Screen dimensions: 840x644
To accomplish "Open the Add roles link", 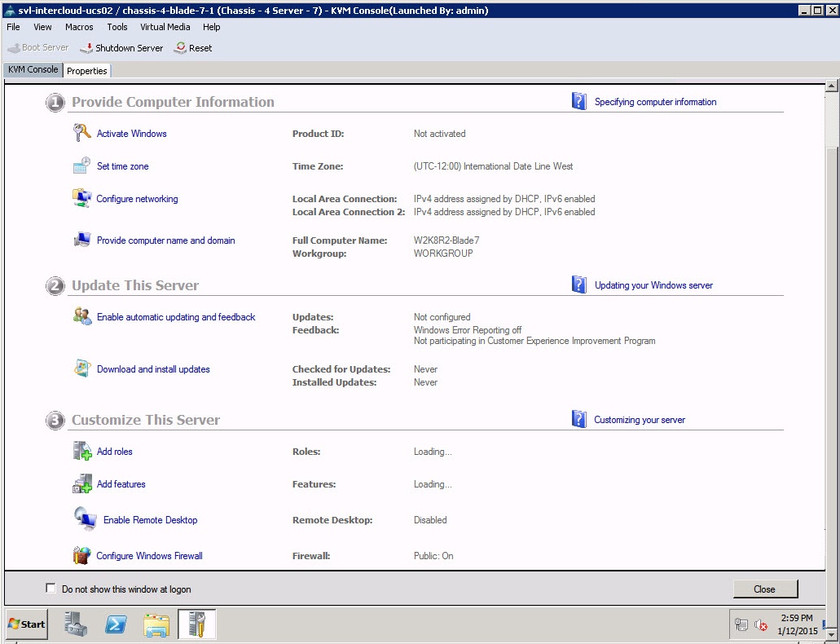I will (x=115, y=452).
